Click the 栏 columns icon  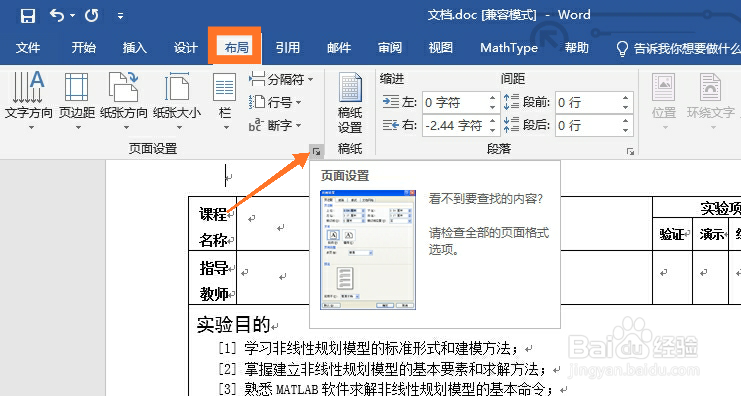pos(224,87)
